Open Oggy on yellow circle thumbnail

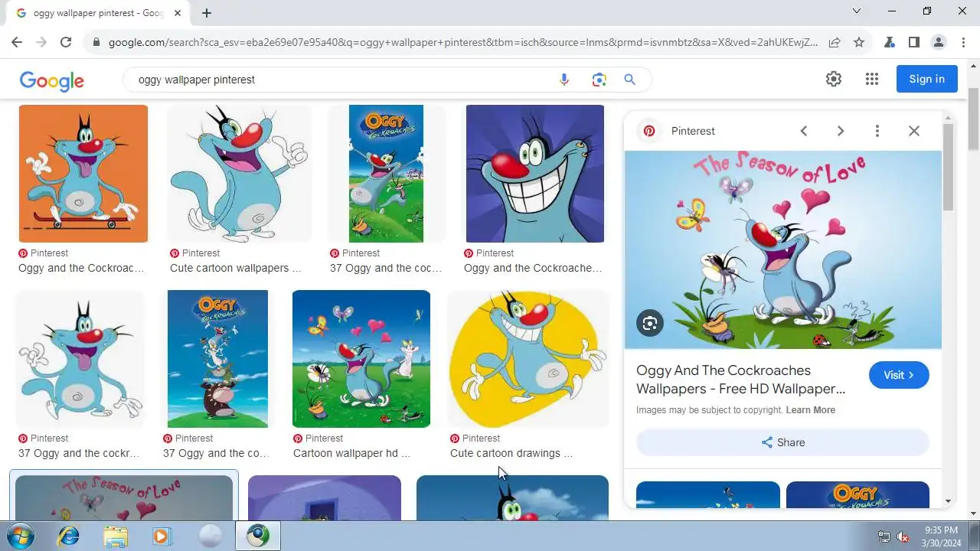528,359
